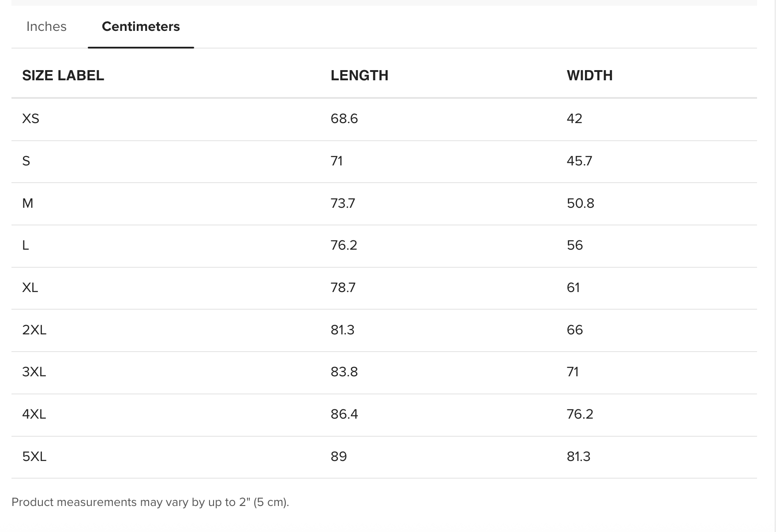
Task: Click the LENGTH column header
Action: click(360, 75)
